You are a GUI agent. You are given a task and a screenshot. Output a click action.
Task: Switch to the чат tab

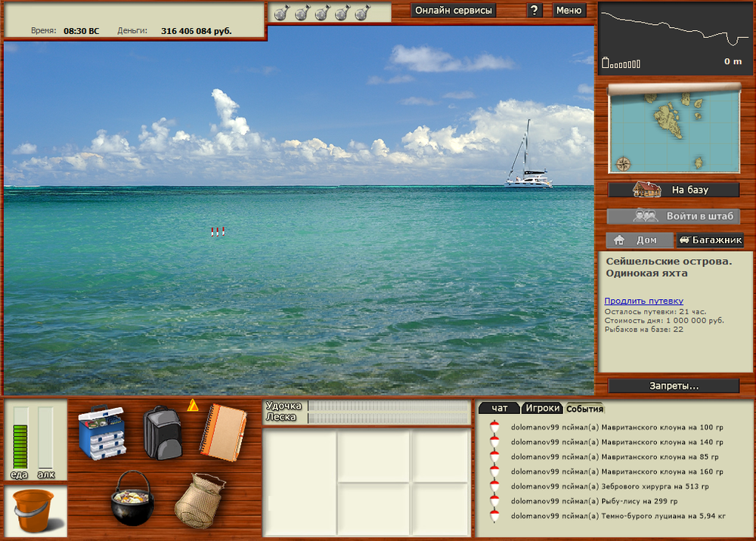click(x=499, y=408)
